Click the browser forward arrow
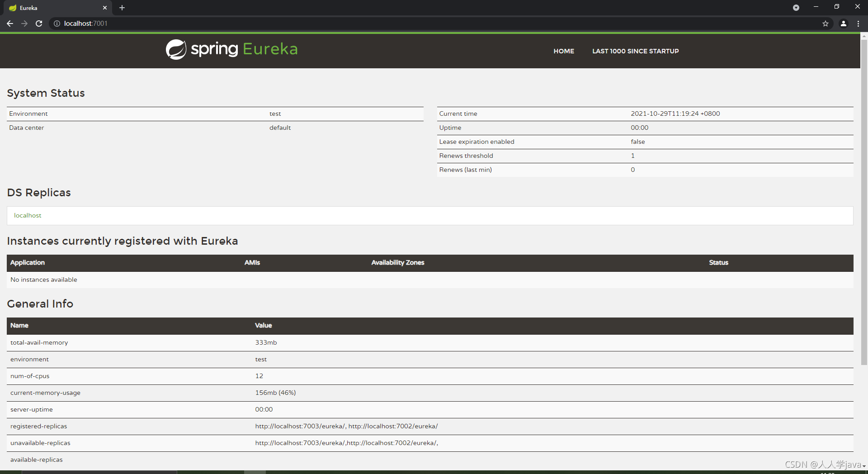 pos(24,24)
